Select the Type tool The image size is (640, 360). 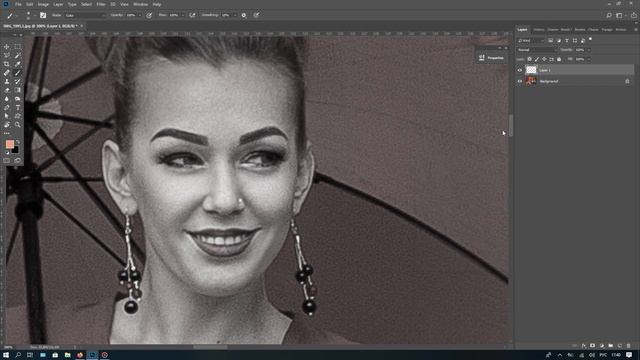point(18,107)
